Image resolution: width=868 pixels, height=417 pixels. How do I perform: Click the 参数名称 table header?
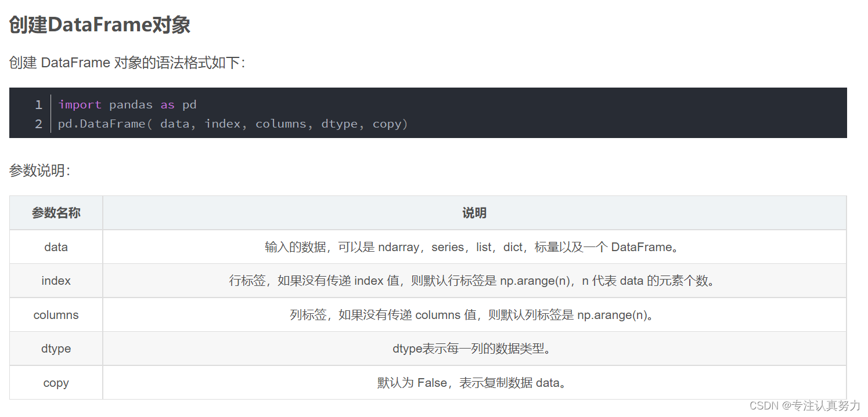point(56,213)
